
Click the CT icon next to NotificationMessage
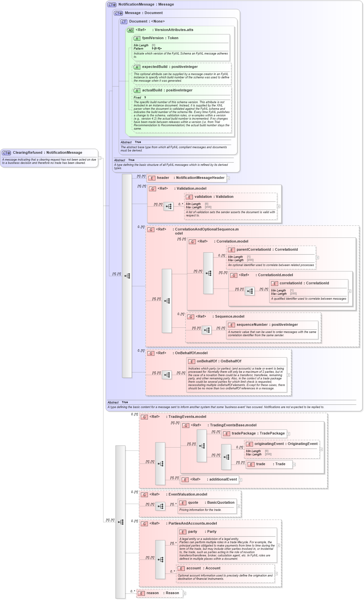(112, 5)
